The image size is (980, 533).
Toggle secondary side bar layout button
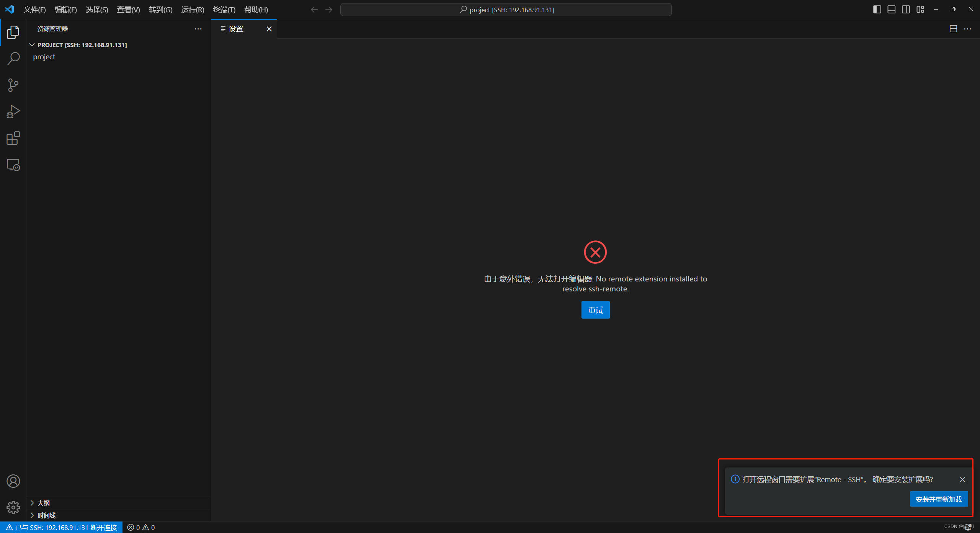pyautogui.click(x=906, y=10)
